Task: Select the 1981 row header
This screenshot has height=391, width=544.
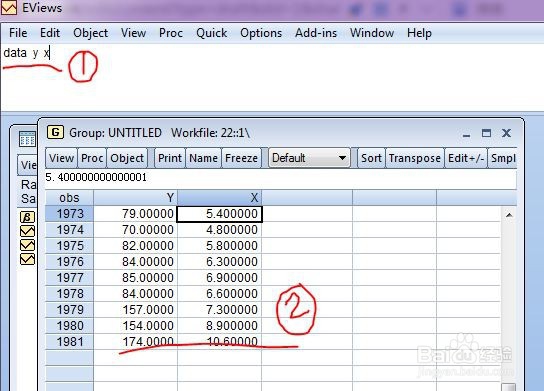Action: [69, 341]
